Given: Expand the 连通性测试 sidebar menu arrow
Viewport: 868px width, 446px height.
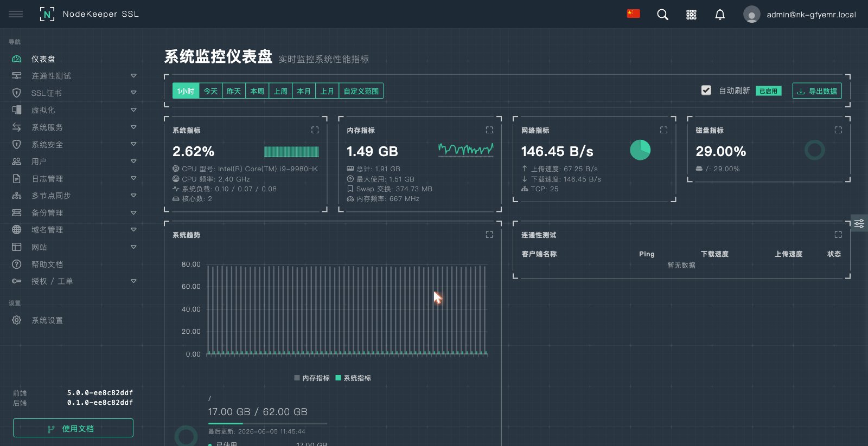Looking at the screenshot, I should (133, 76).
